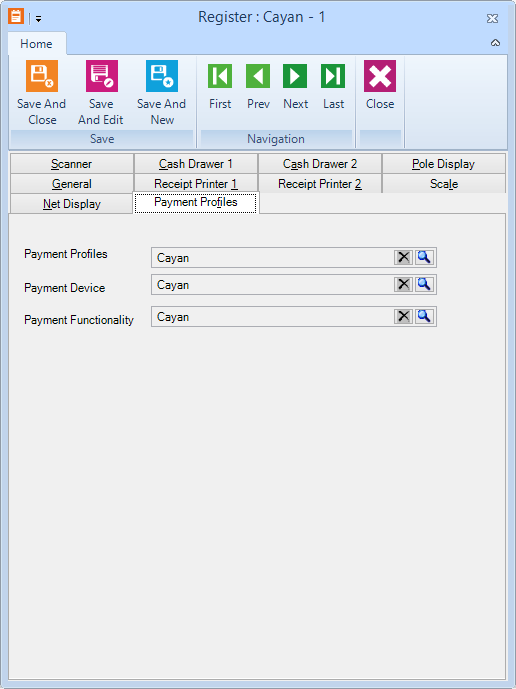Viewport: 516px width, 689px height.
Task: Open lookup search for Payment Device
Action: tap(424, 284)
